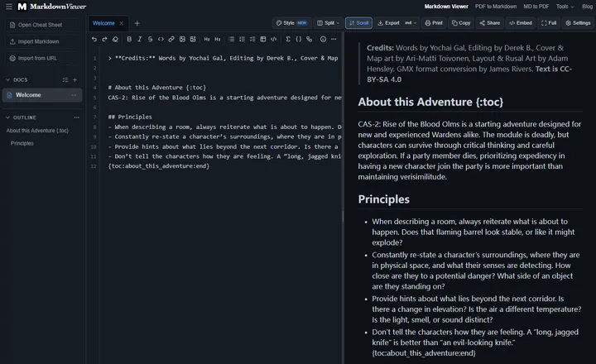Open the emoji picker
This screenshot has height=364, width=596.
323,39
